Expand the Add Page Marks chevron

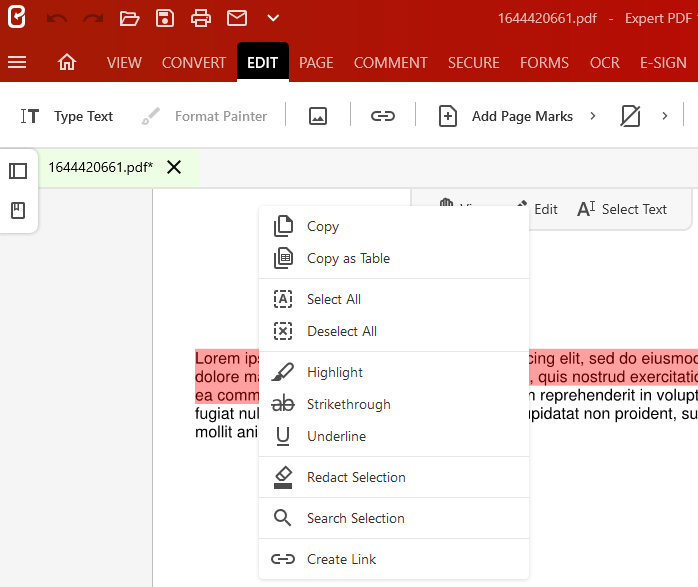point(592,116)
